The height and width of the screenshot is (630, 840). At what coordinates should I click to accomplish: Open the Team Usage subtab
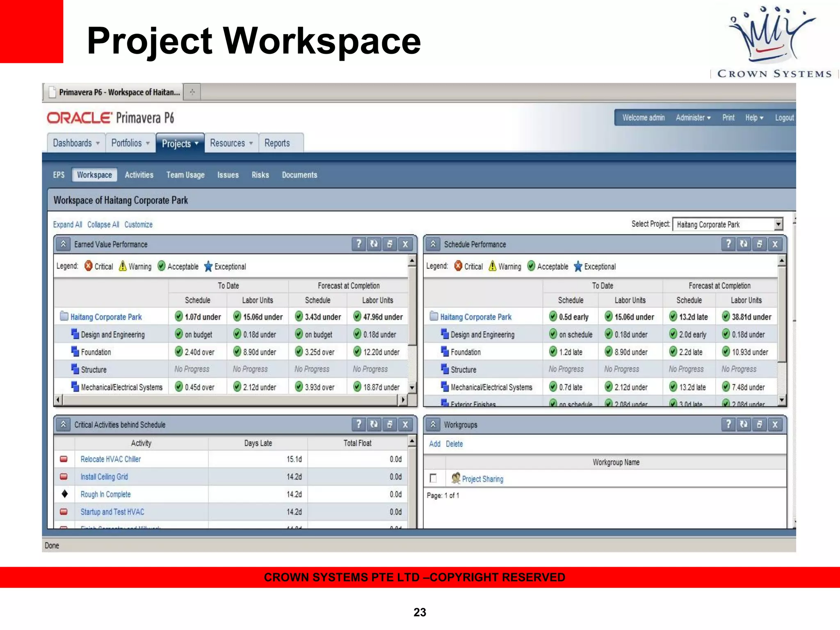click(185, 175)
